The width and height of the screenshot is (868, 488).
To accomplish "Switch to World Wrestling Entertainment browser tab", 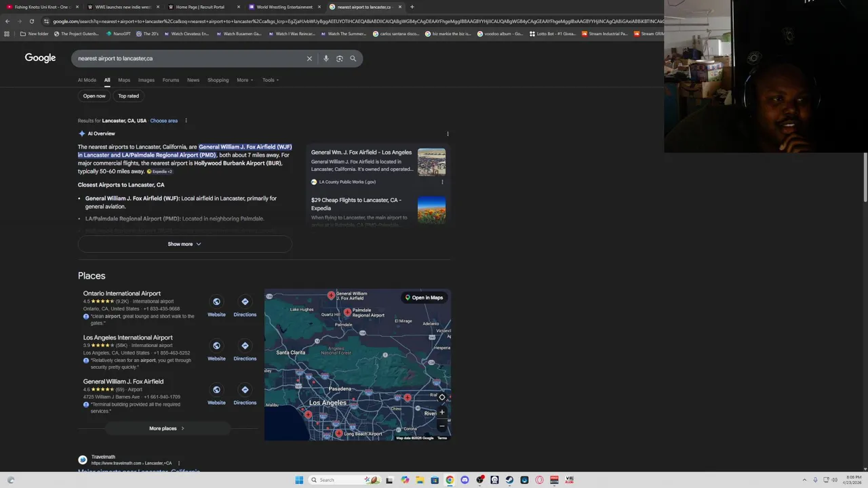I will [x=284, y=7].
